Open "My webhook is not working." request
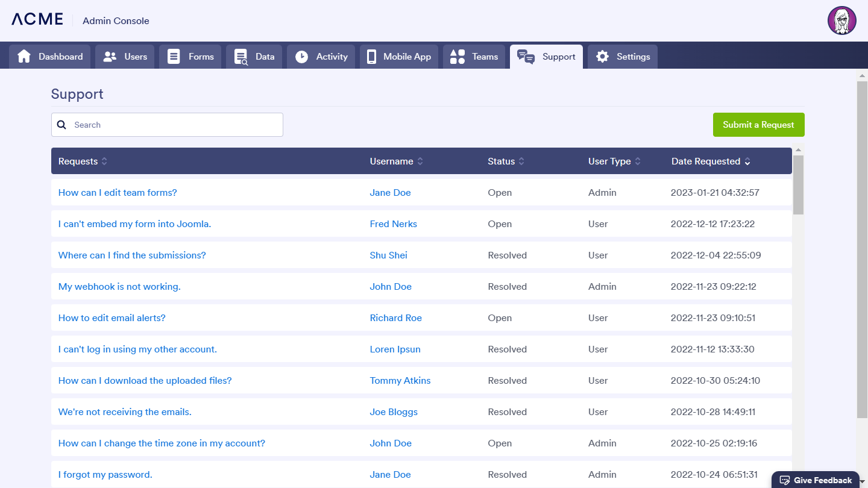Viewport: 868px width, 488px height. pos(119,287)
